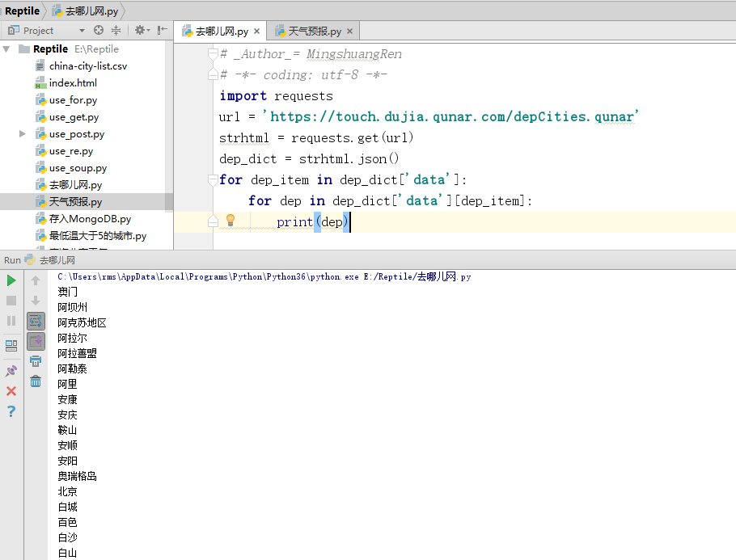Click scroll-from-source target icon in Project panel

(99, 30)
